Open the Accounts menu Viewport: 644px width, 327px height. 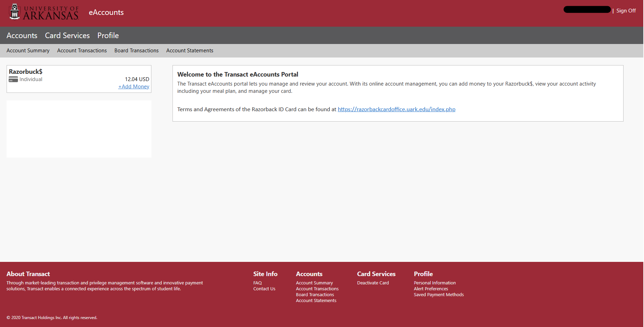[x=22, y=35]
